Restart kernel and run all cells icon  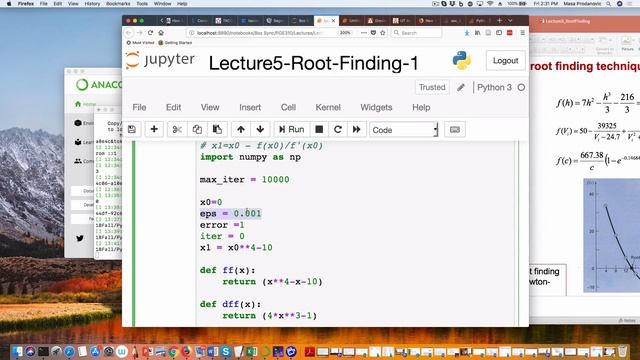pyautogui.click(x=356, y=129)
